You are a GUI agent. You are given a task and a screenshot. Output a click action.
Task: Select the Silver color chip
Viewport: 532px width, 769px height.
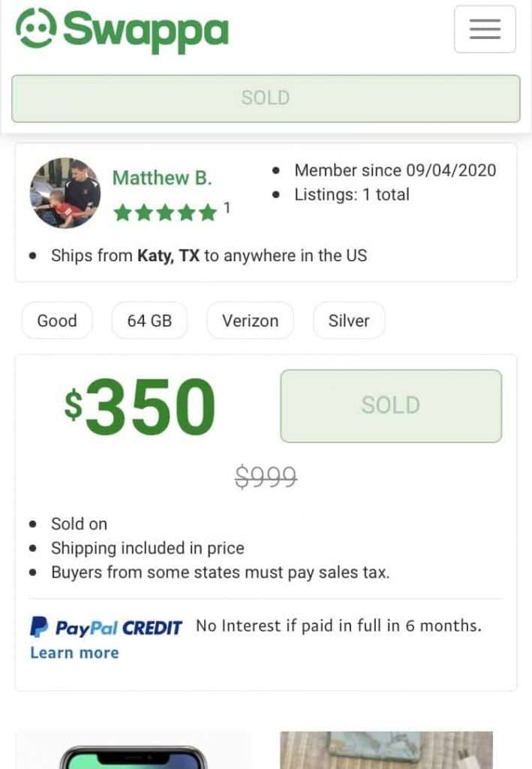[349, 320]
